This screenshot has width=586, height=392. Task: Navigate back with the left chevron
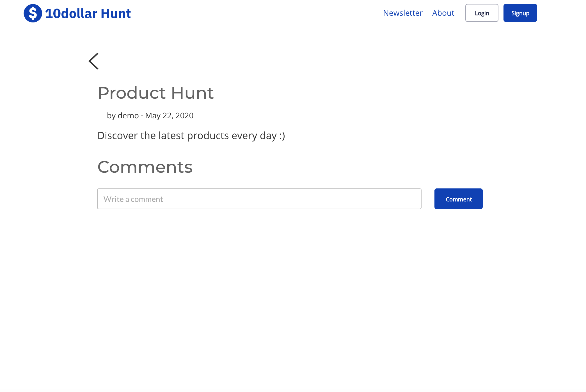pos(93,61)
